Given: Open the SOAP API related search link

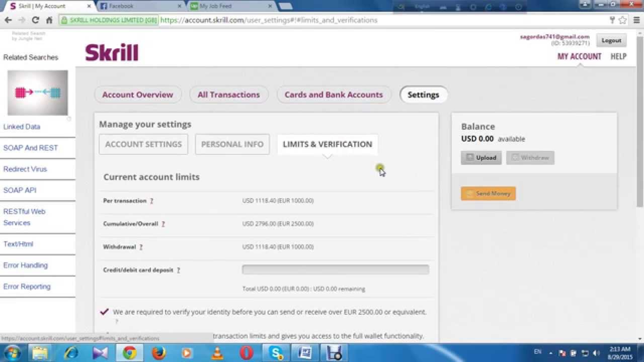Looking at the screenshot, I should click(x=20, y=190).
